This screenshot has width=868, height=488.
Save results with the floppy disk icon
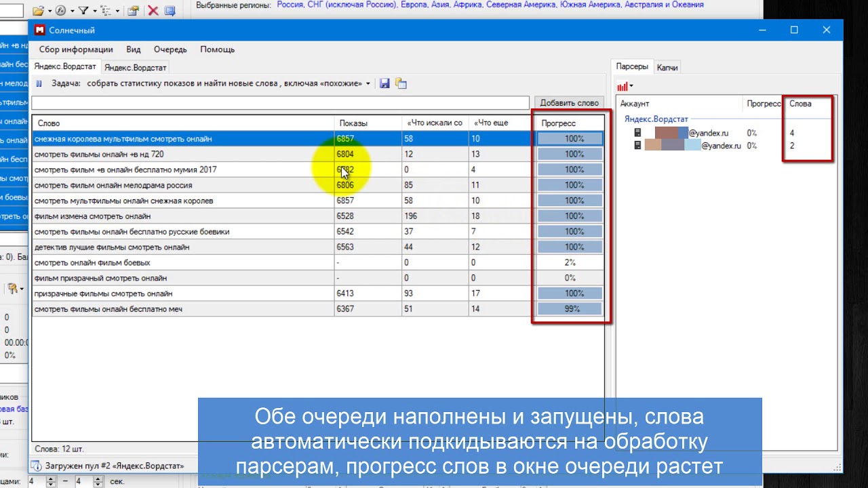pyautogui.click(x=384, y=83)
